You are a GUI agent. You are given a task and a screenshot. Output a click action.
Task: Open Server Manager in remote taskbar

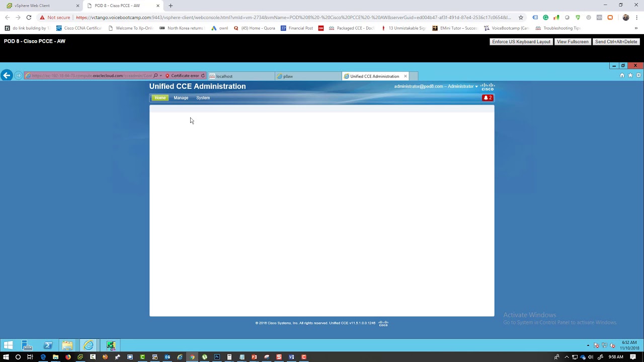tap(27, 345)
